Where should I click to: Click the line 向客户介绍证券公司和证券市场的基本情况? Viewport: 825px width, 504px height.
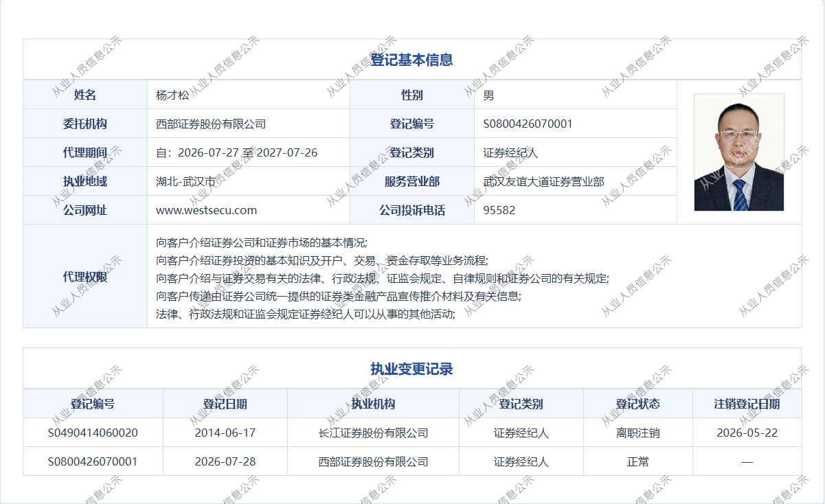(x=262, y=242)
